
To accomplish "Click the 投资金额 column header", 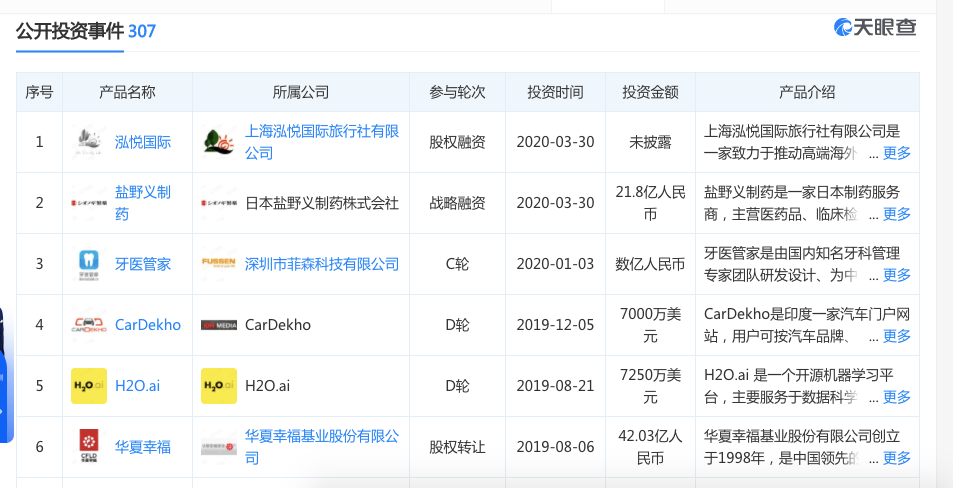I will click(x=650, y=92).
